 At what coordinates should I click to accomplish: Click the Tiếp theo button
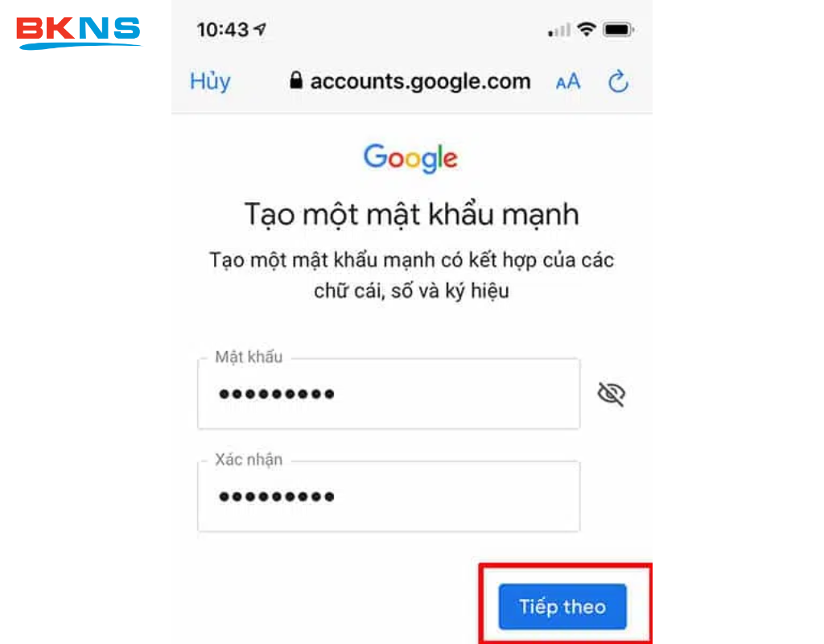tap(562, 607)
